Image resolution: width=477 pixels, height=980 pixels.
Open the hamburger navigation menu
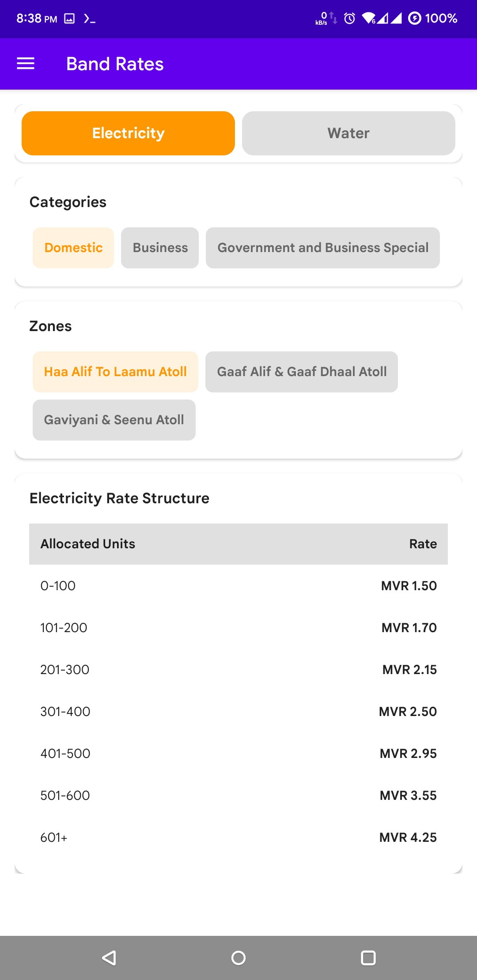point(26,64)
